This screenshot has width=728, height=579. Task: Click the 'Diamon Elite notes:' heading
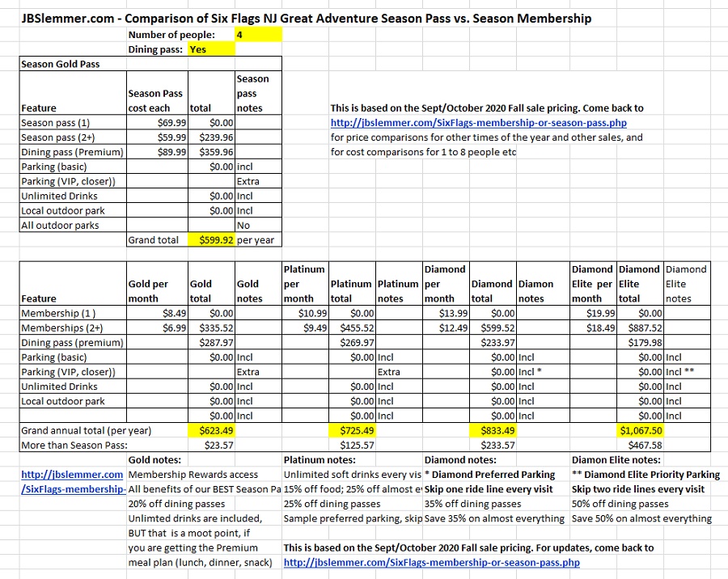(616, 460)
